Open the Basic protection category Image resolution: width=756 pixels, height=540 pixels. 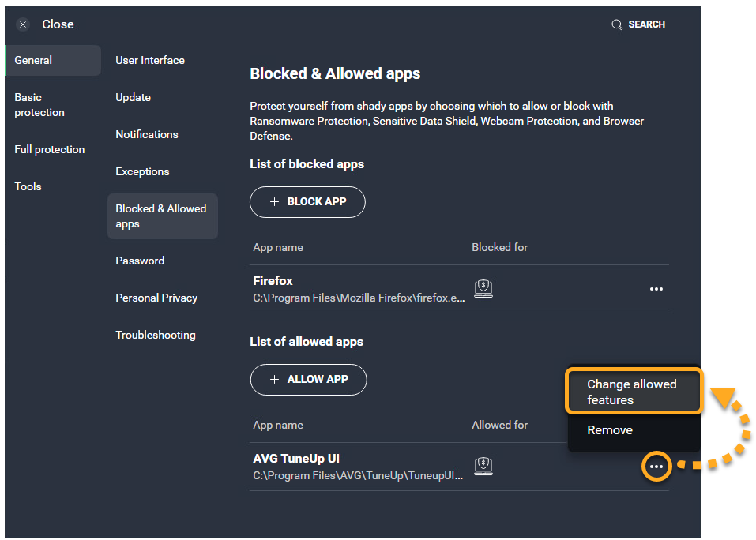[x=39, y=105]
